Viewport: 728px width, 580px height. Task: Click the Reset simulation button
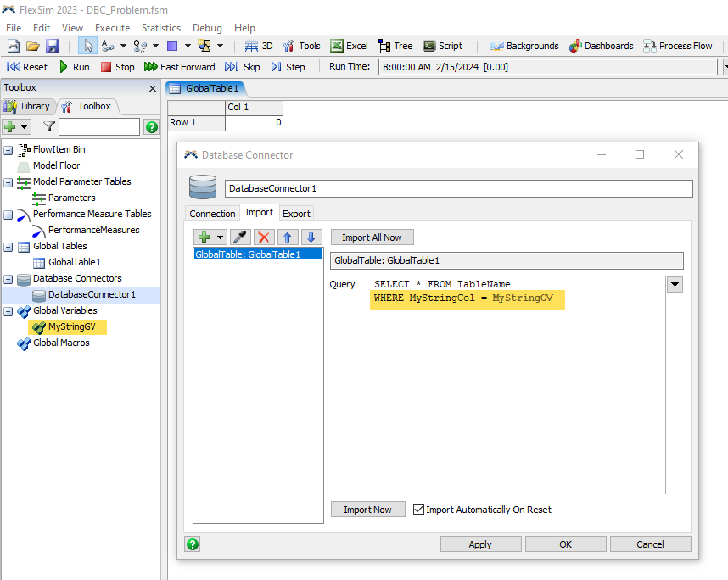coord(27,67)
